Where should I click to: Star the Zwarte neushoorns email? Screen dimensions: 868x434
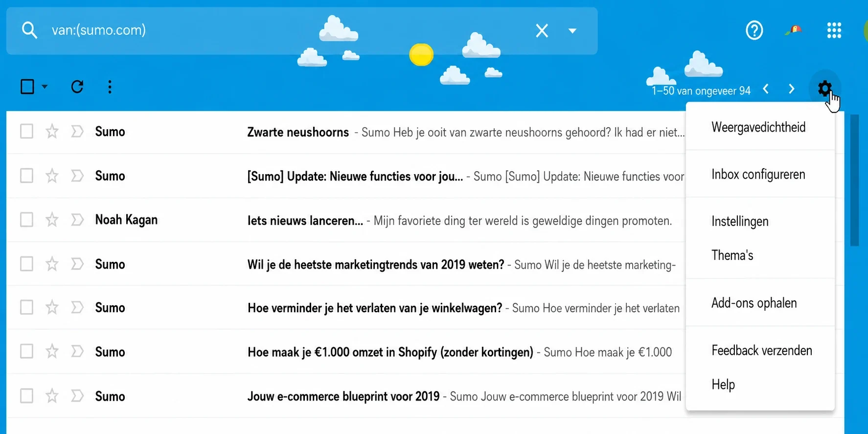click(52, 132)
